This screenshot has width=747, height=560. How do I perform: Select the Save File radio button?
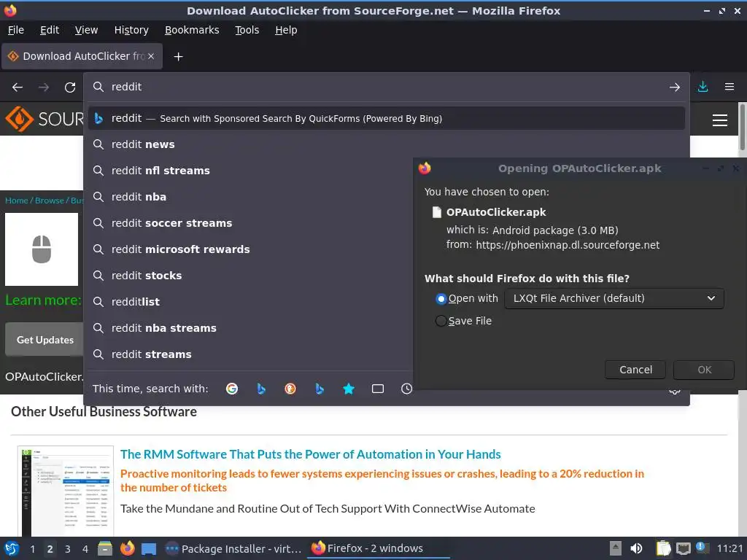[x=441, y=321]
